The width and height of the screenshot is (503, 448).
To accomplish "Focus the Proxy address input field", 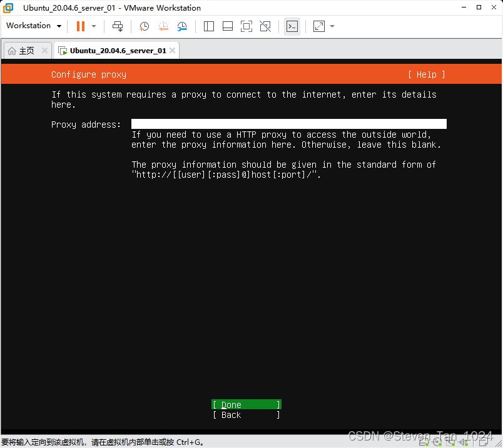I will click(288, 124).
